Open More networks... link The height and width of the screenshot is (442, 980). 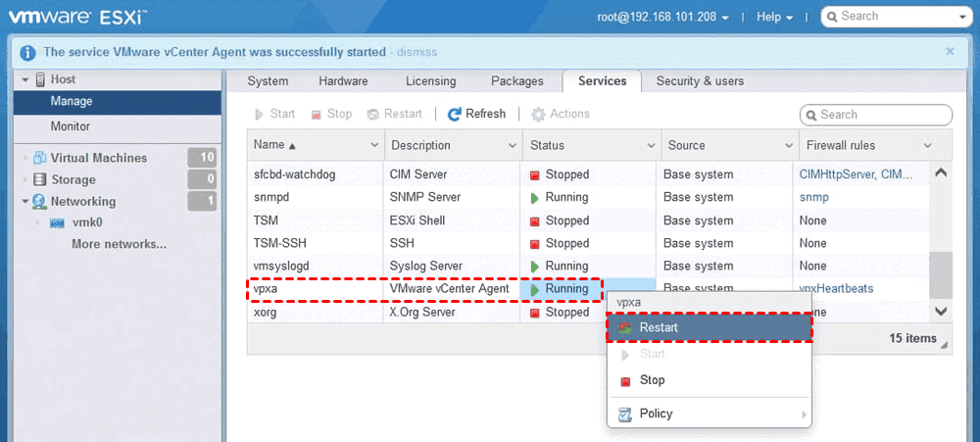(x=119, y=244)
